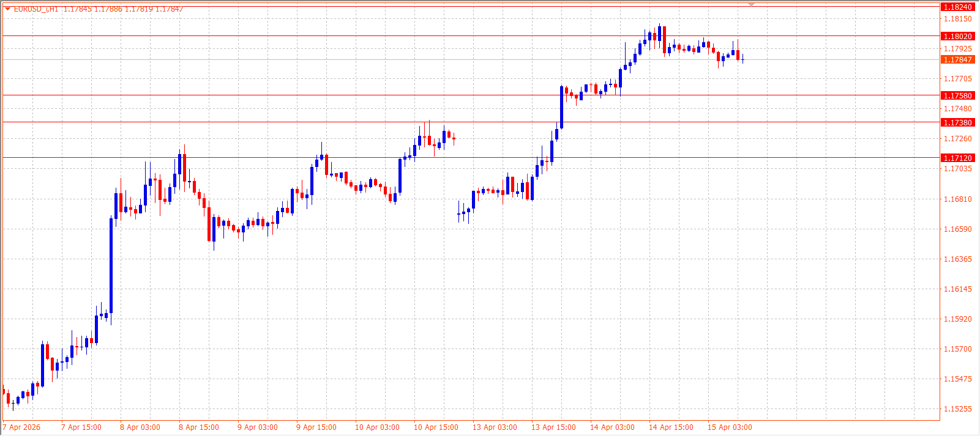
Task: Click the 15 Apr 03:00 time label
Action: [730, 427]
